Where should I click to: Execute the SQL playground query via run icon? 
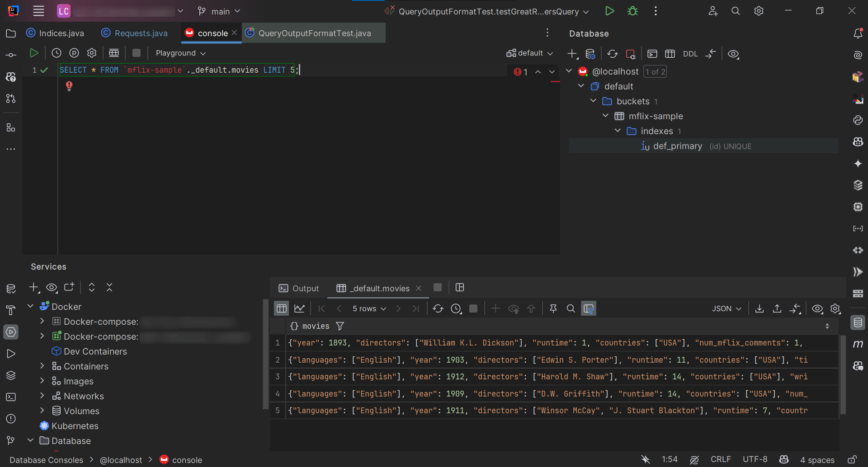pyautogui.click(x=34, y=53)
